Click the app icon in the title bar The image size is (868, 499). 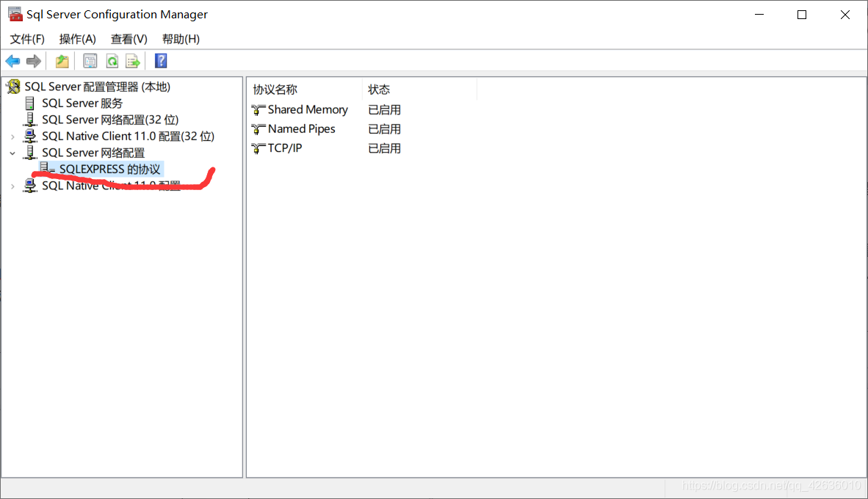15,15
